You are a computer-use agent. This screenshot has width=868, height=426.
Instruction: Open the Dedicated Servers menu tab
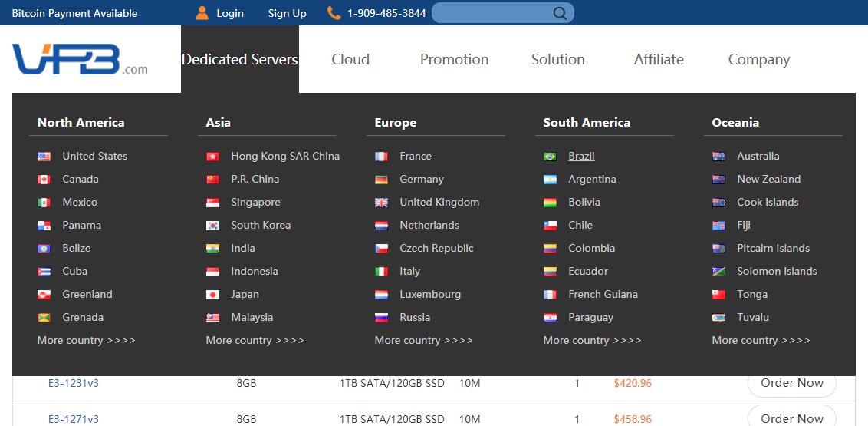(240, 59)
